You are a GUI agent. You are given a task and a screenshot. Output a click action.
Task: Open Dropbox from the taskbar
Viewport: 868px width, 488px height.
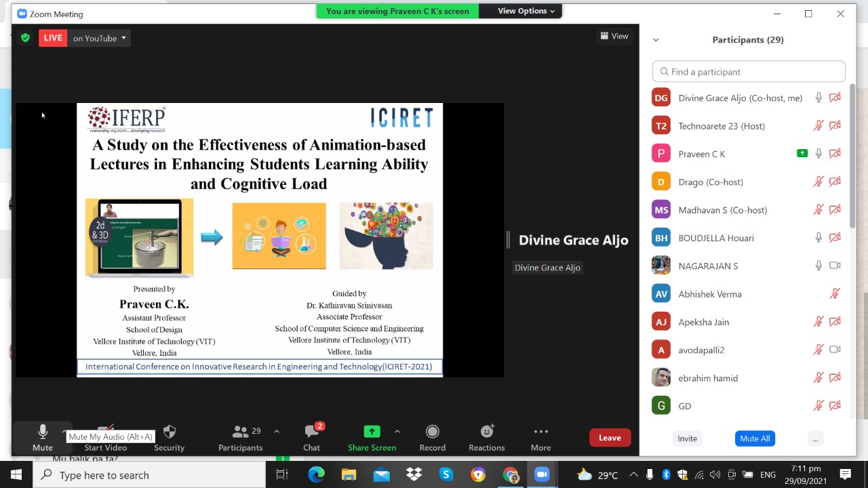pos(414,474)
